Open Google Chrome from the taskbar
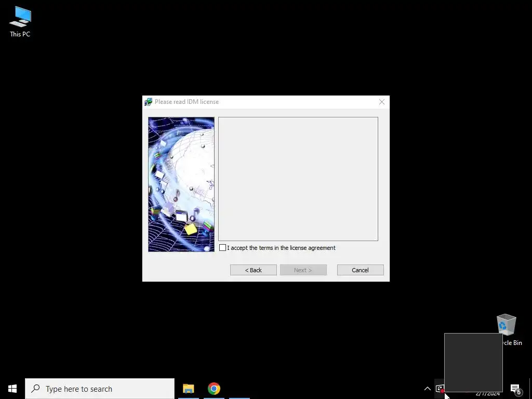 (214, 389)
